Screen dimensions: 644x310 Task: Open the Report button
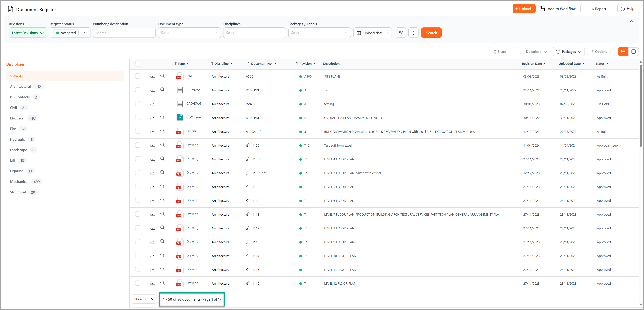click(x=597, y=9)
